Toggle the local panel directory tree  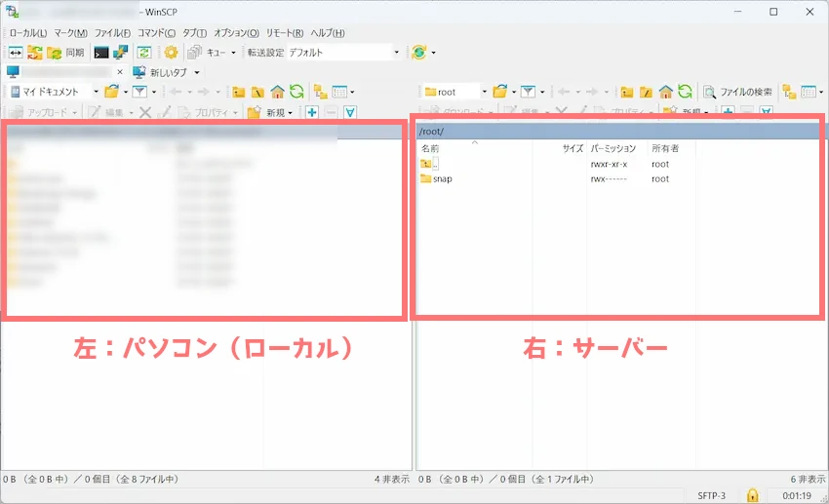click(x=321, y=92)
